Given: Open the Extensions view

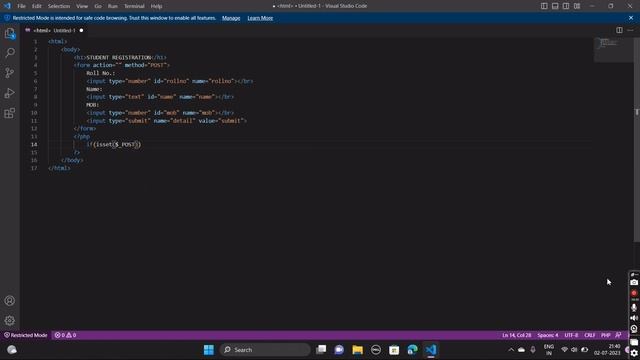Looking at the screenshot, I should coord(10,113).
